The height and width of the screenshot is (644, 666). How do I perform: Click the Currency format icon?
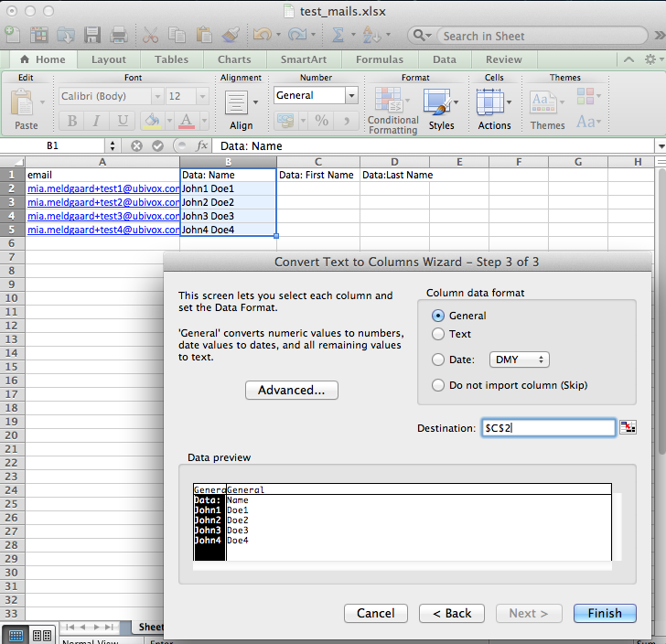285,121
